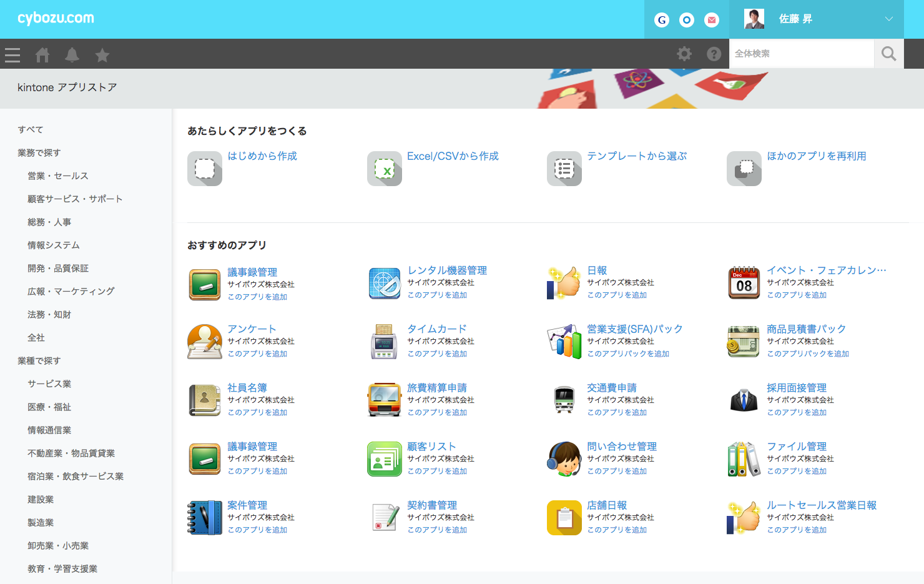The image size is (924, 584).
Task: Expand the 佐藤 昇 user menu
Action: coord(888,19)
